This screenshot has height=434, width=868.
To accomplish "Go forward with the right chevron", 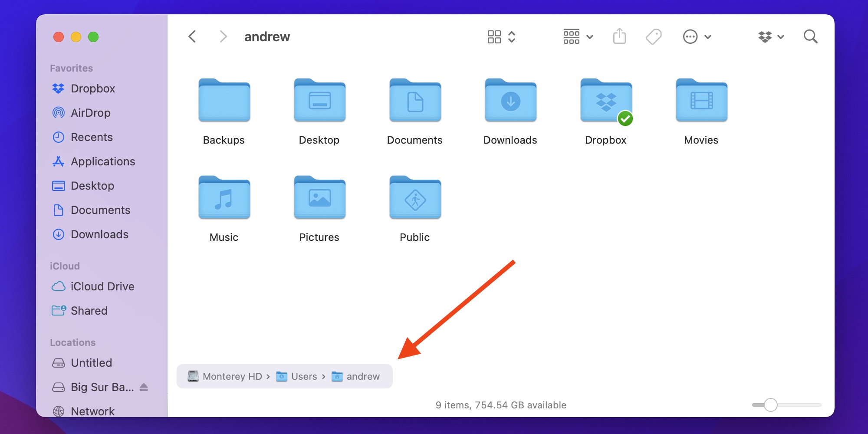I will point(223,37).
